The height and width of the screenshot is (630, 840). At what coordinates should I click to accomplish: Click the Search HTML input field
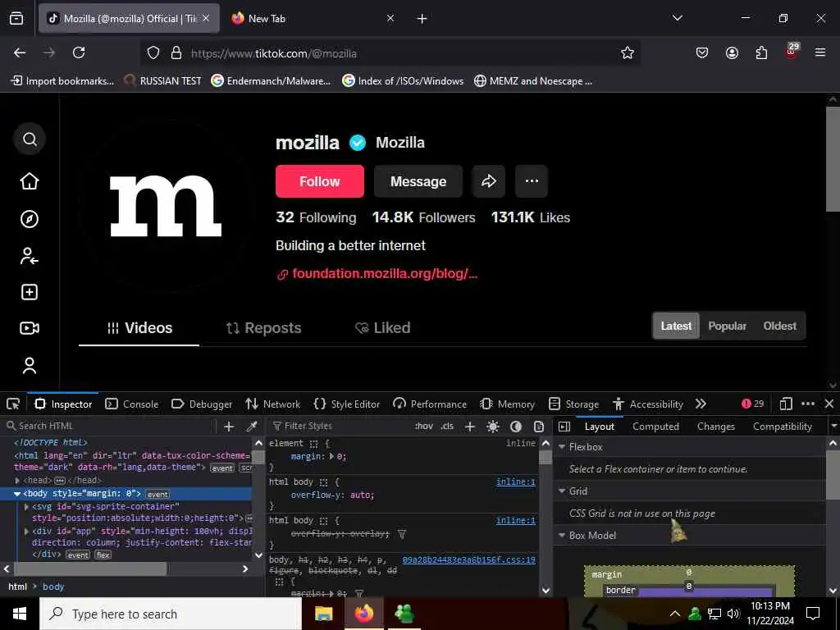tap(109, 427)
